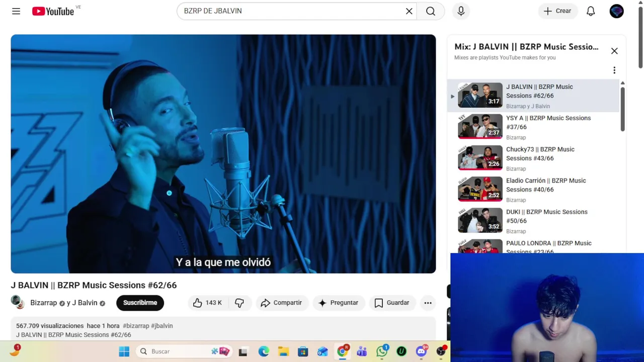Ask AI with the Preguntar button

click(x=339, y=303)
